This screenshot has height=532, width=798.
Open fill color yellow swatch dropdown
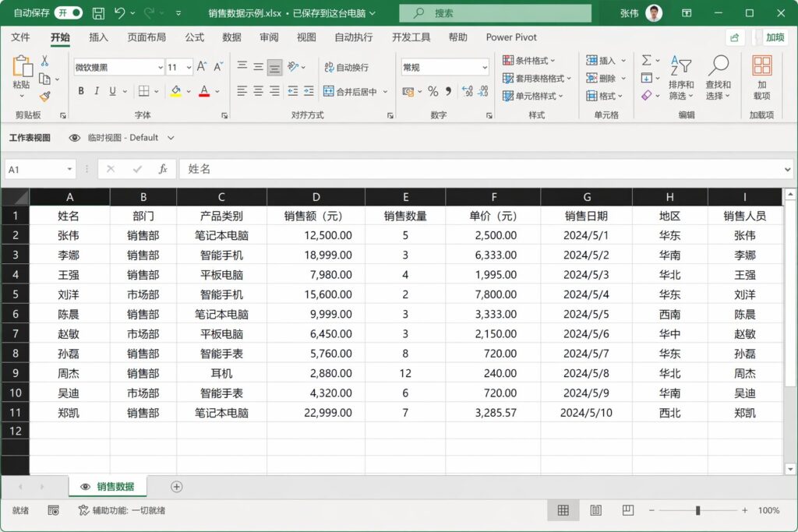pos(189,92)
